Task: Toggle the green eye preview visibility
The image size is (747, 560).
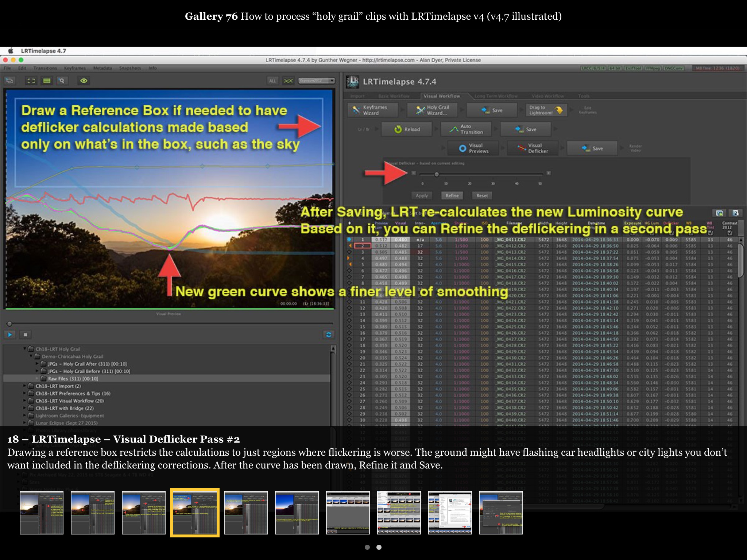Action: point(84,81)
